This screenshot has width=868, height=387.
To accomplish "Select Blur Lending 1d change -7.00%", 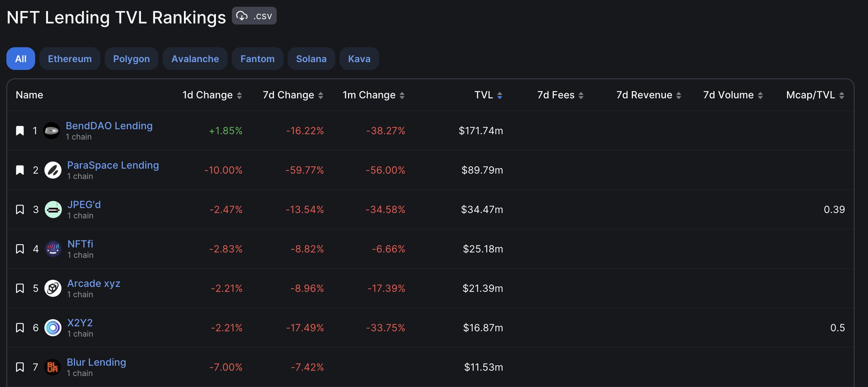I will click(x=226, y=367).
